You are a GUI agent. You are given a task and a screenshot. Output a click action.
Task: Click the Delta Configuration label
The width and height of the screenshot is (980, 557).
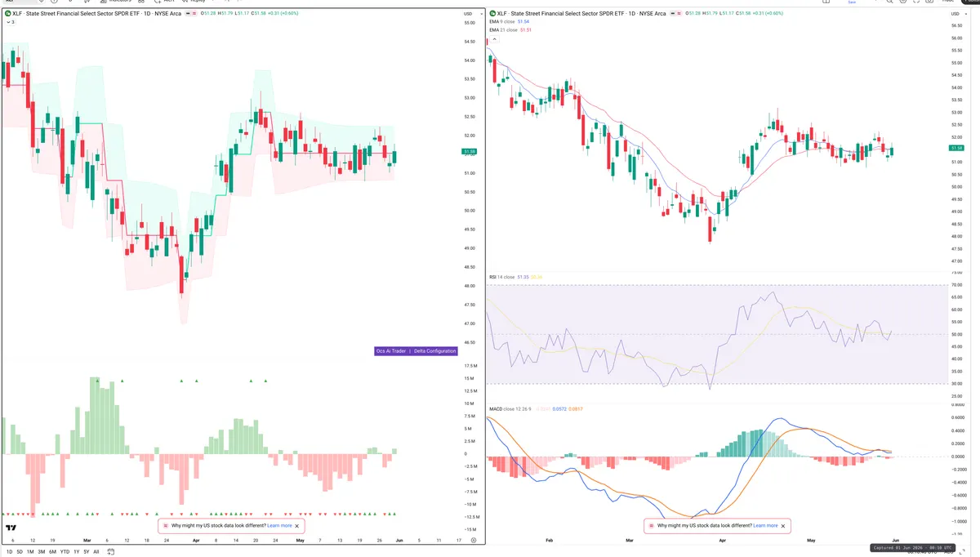[x=434, y=351]
